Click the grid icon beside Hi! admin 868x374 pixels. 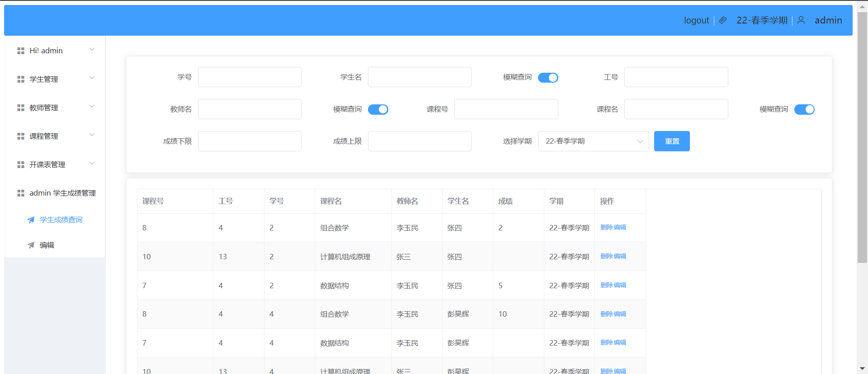pyautogui.click(x=21, y=51)
